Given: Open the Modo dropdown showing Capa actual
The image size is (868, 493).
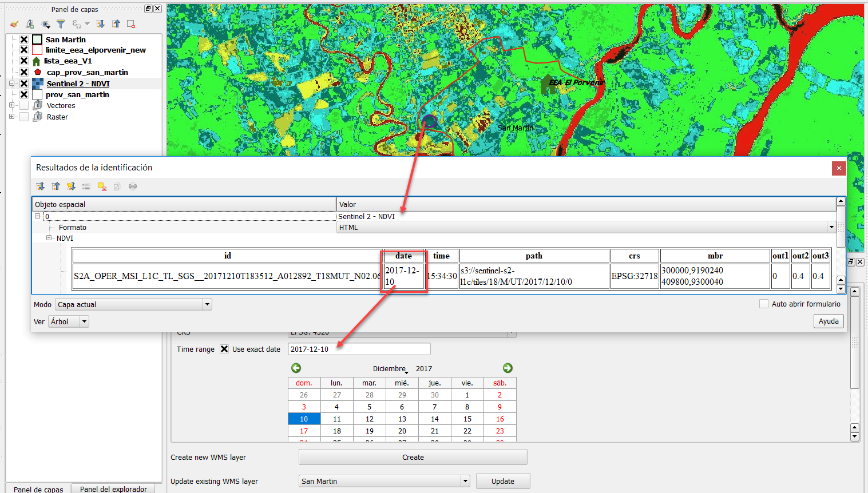Looking at the screenshot, I should click(x=207, y=304).
